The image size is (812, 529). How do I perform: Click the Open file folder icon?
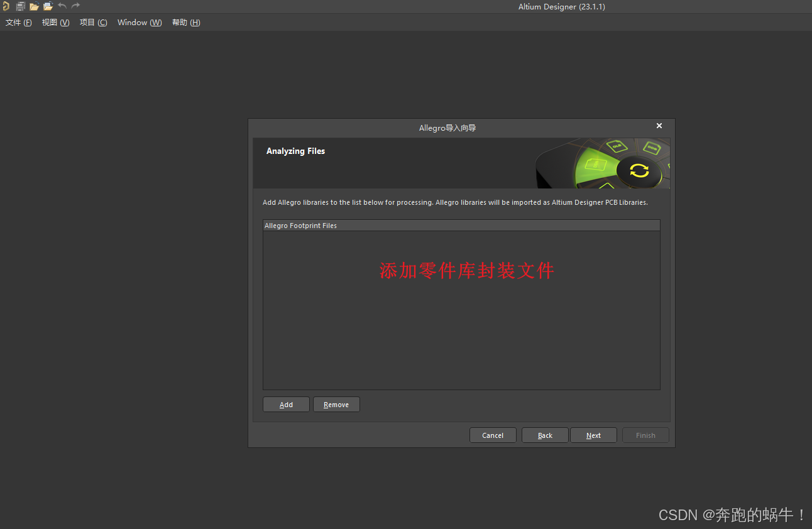[34, 6]
